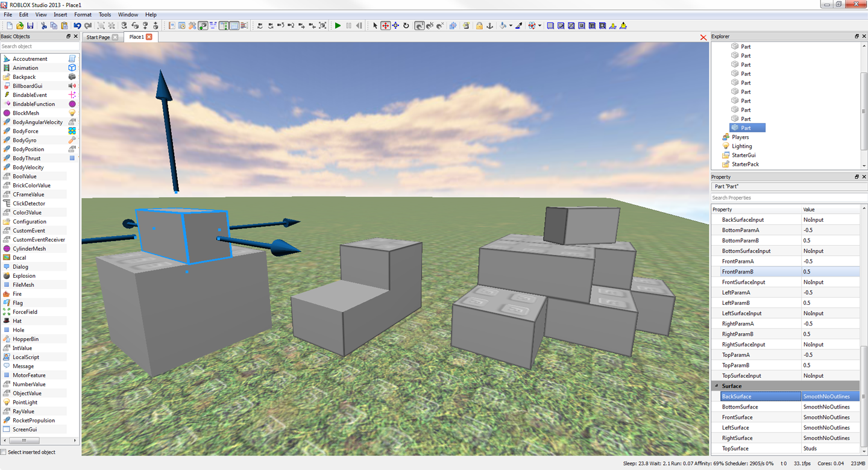Select the Motor surface tool

pyautogui.click(x=623, y=26)
